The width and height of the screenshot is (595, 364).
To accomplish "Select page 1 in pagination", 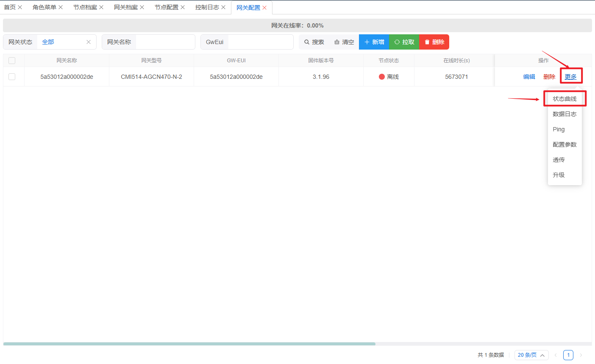I will click(x=568, y=355).
